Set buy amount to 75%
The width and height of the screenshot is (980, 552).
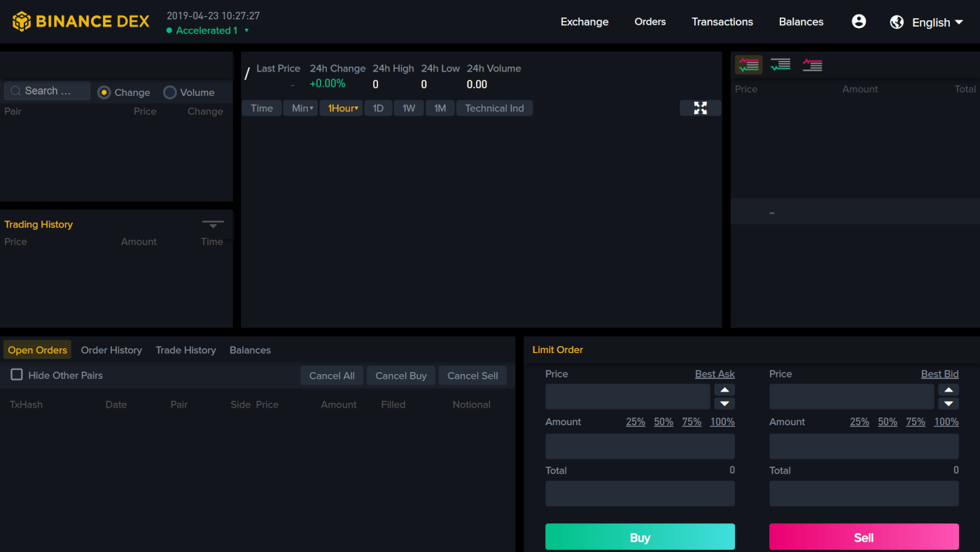point(692,422)
